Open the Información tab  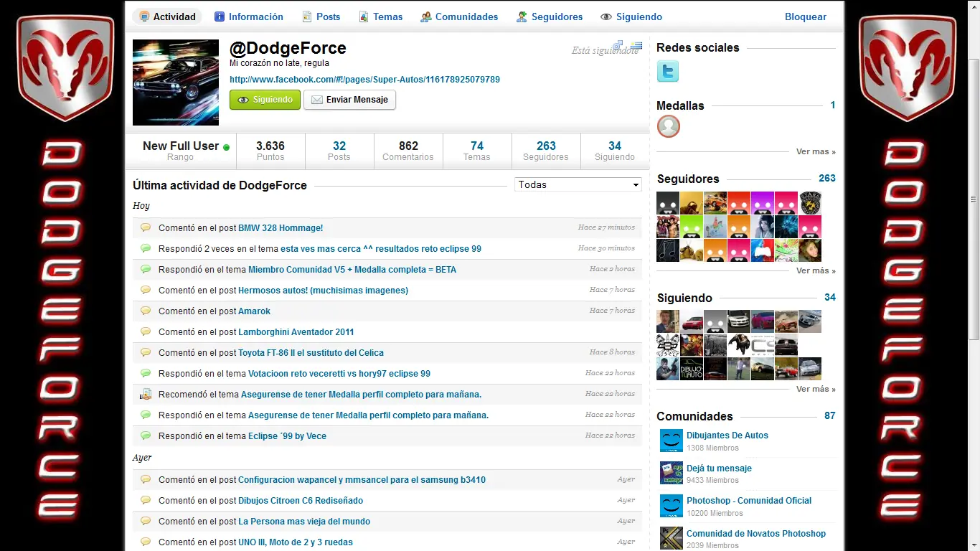248,17
